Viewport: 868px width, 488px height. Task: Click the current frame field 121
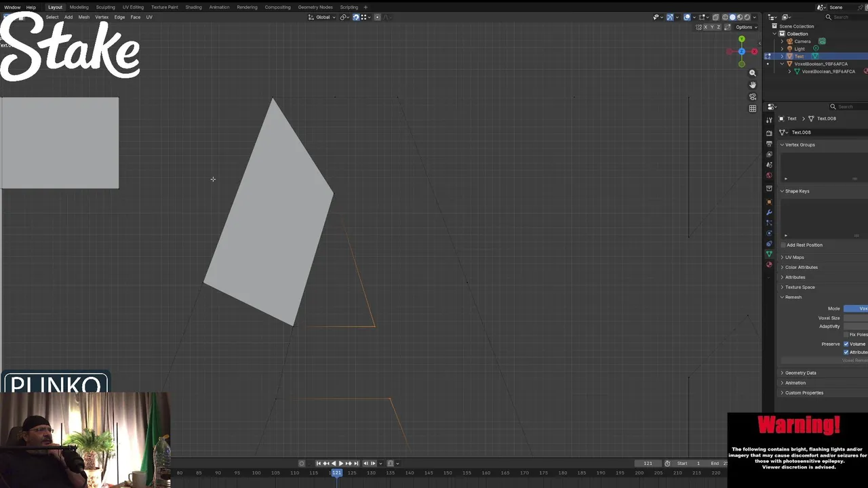point(648,464)
